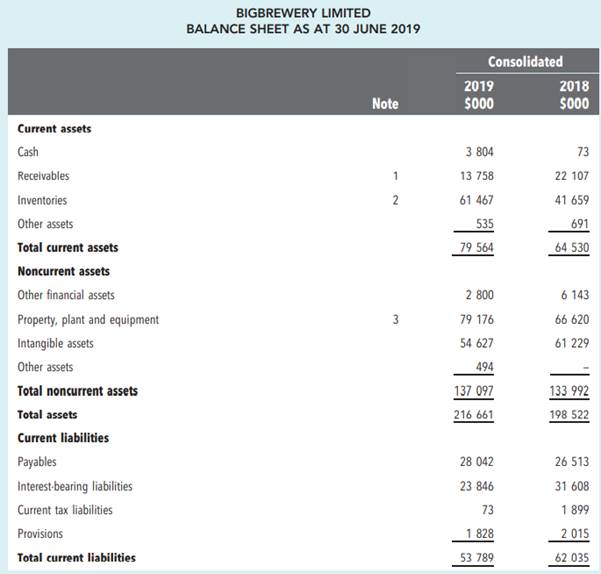
Task: Click the Total current assets row label
Action: coord(68,248)
